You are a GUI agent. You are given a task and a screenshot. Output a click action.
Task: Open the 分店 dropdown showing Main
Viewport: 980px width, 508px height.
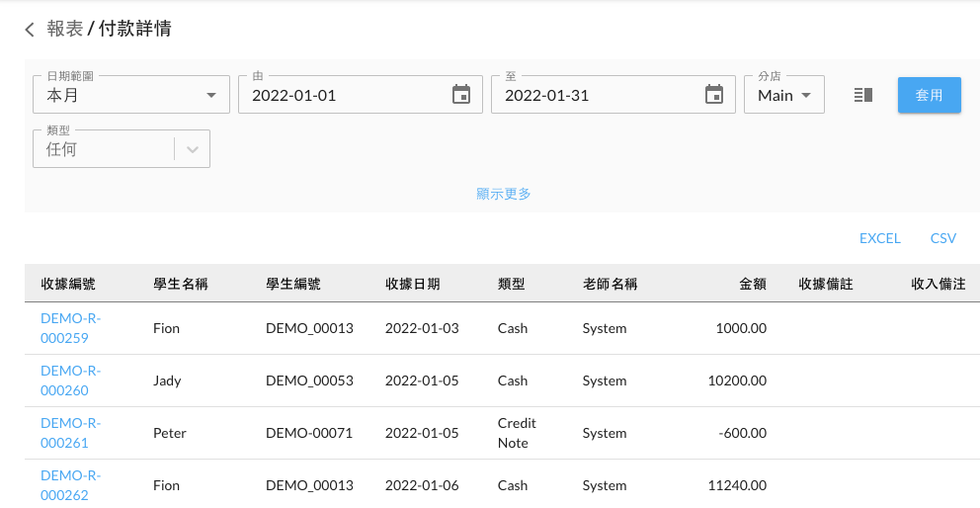coord(783,95)
